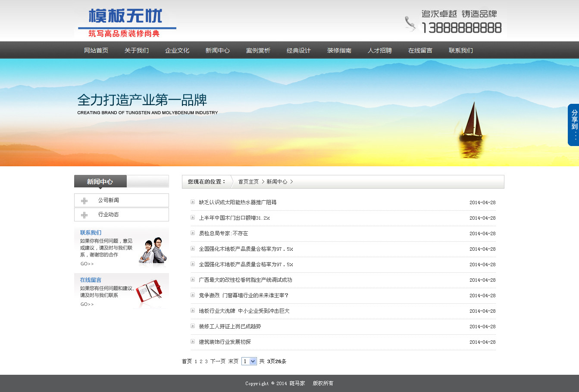
Task: Click the telephone handset icon in header
Action: point(410,24)
